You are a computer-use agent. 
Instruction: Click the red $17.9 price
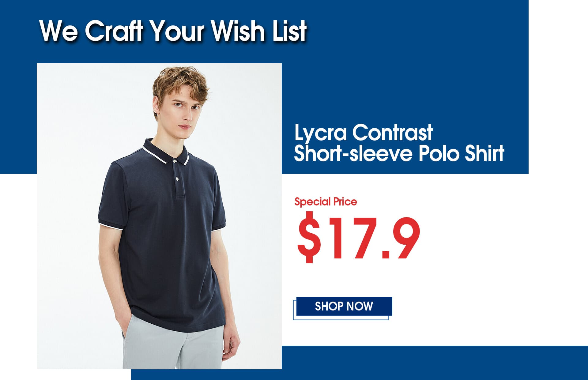[x=359, y=237]
